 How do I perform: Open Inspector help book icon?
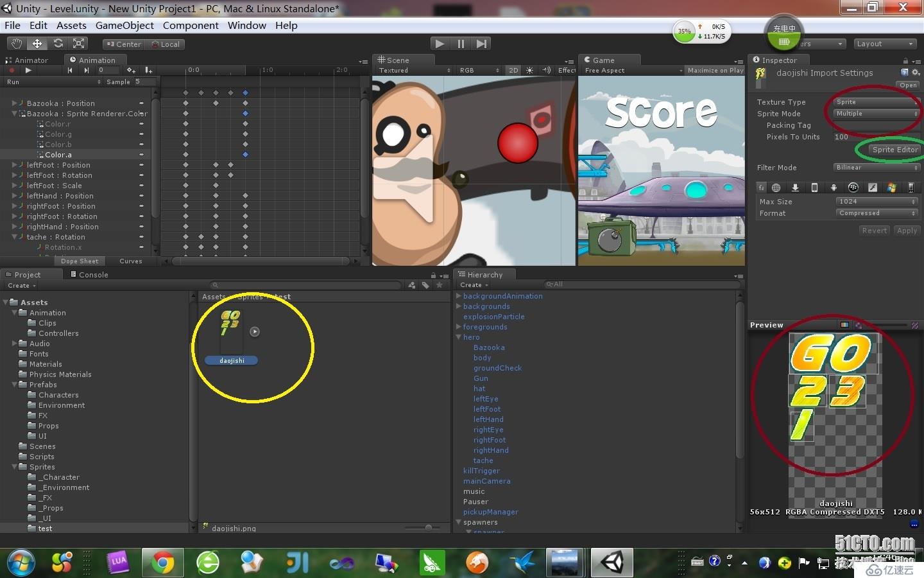(905, 73)
